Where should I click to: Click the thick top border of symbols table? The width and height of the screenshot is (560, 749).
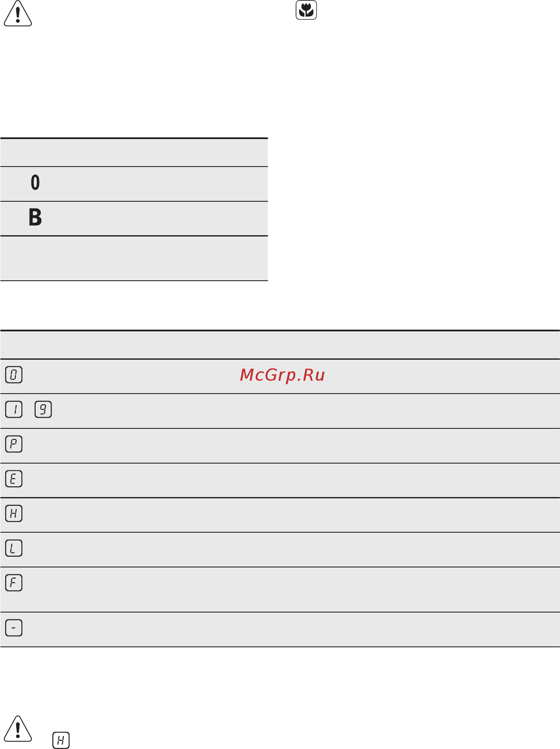[280, 331]
